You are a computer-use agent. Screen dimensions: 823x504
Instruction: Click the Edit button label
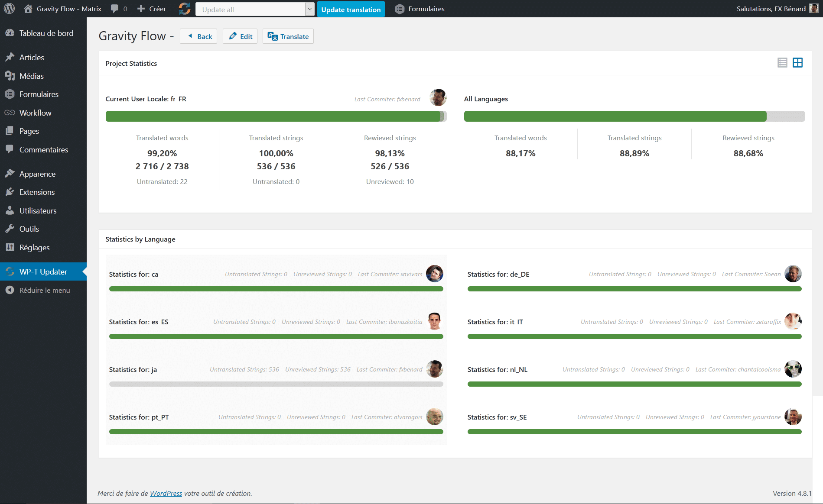click(246, 36)
